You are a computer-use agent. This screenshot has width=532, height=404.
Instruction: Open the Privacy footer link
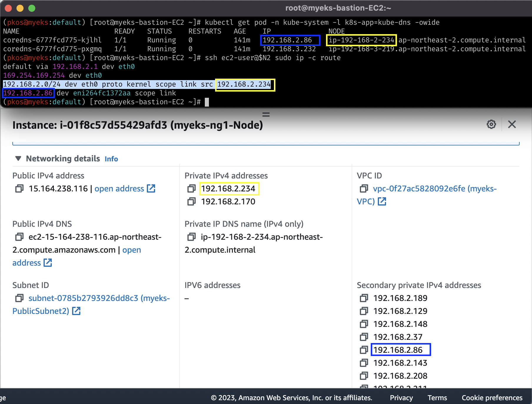pyautogui.click(x=401, y=398)
